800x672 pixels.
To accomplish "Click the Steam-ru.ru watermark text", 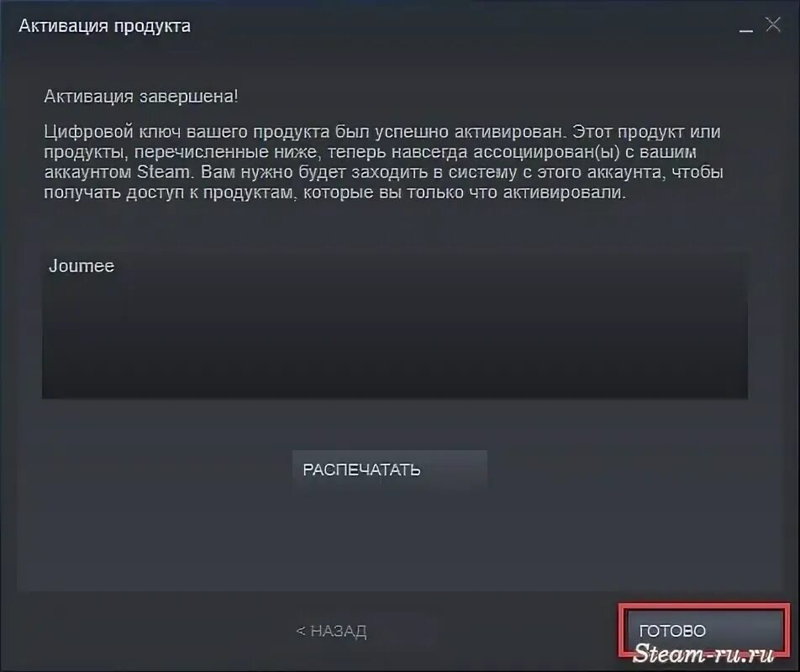I will pos(704,654).
